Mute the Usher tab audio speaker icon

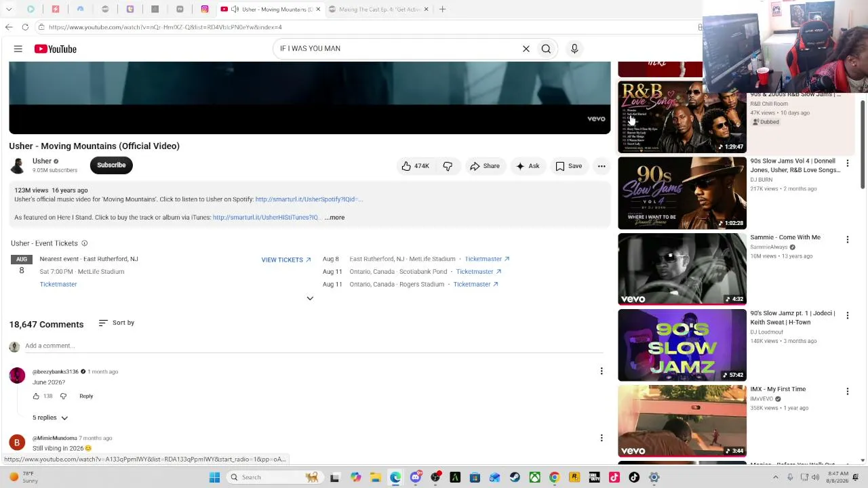(235, 9)
